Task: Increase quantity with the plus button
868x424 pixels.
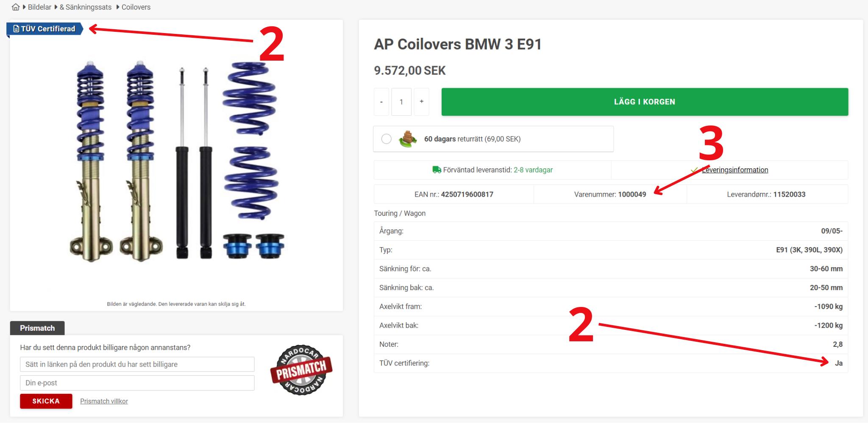Action: point(421,102)
